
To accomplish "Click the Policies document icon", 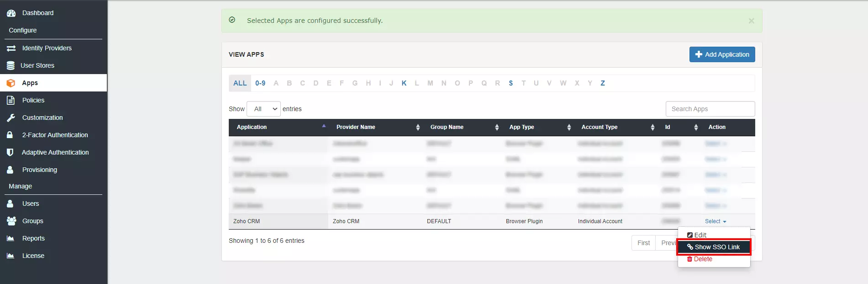I will tap(11, 100).
